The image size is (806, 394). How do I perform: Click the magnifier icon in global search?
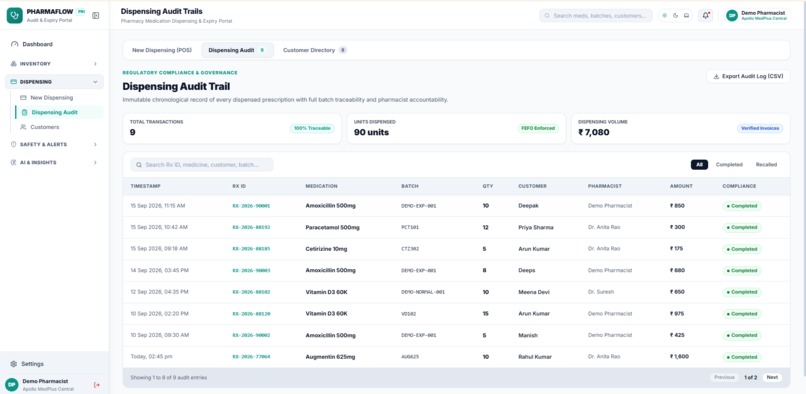(547, 15)
